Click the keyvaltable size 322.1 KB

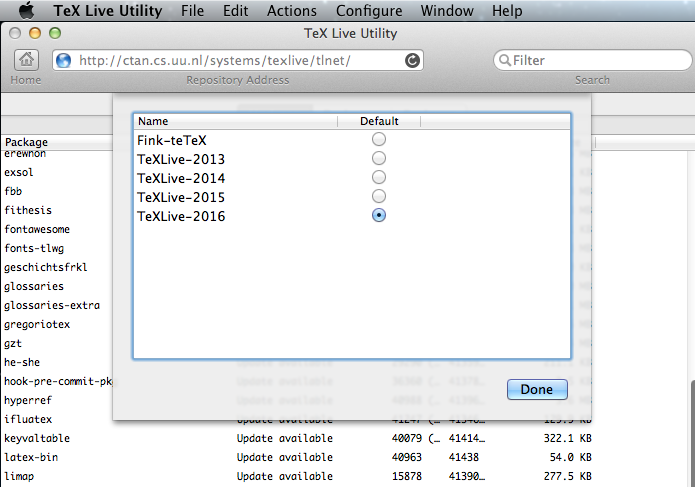click(x=568, y=438)
